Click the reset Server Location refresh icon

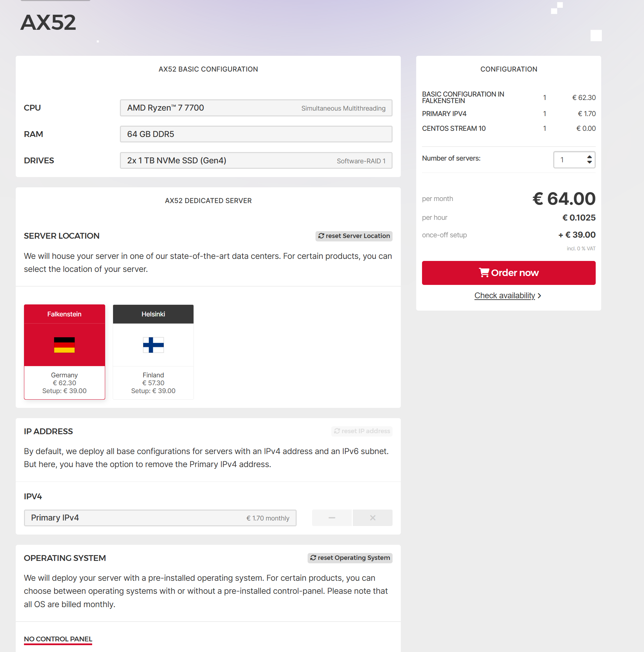click(x=321, y=236)
